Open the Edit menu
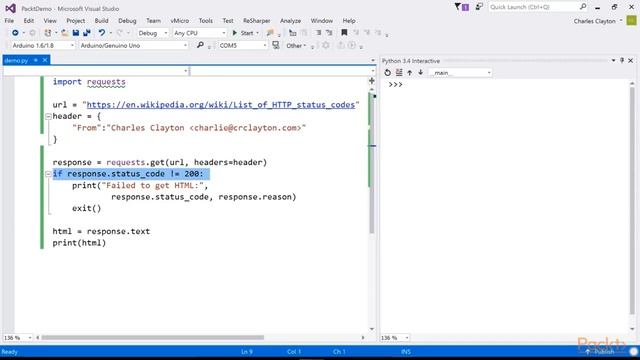 coord(29,20)
